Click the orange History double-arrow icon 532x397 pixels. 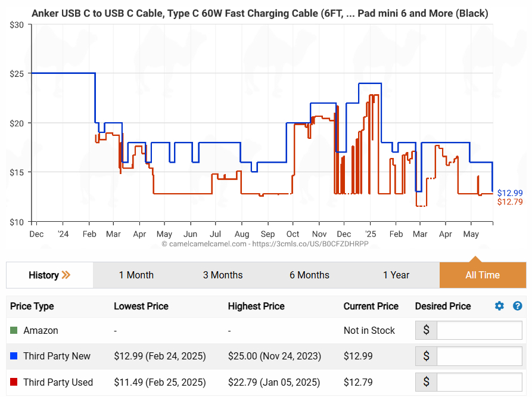(66, 275)
